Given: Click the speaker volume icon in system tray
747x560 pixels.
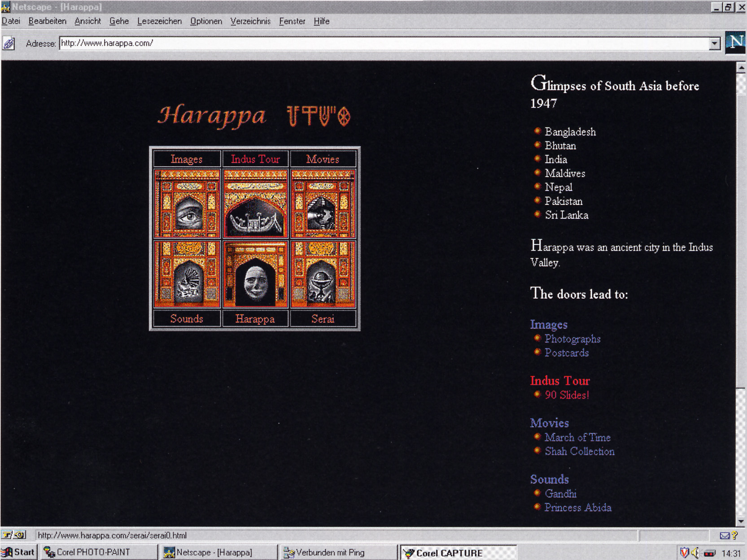Looking at the screenshot, I should pyautogui.click(x=695, y=553).
